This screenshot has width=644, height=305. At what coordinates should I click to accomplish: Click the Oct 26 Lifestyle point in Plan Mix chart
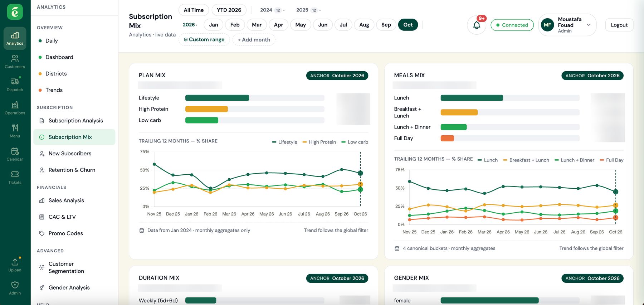360,173
